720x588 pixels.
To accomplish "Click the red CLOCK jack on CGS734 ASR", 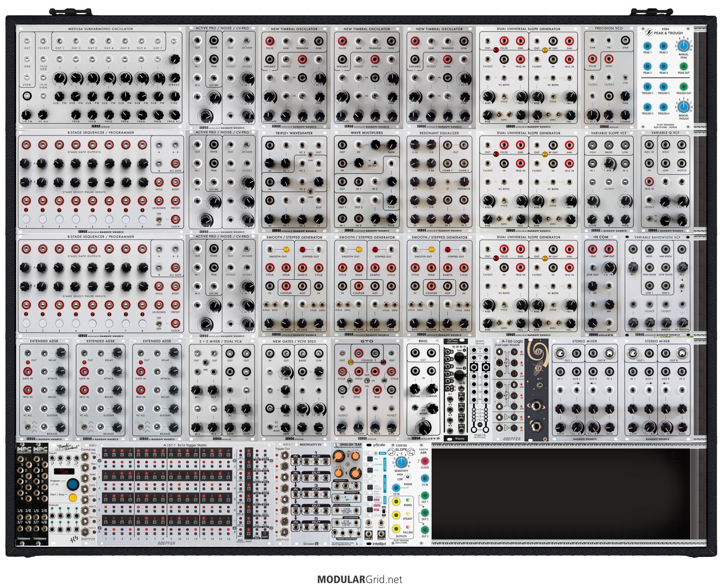I will click(425, 461).
